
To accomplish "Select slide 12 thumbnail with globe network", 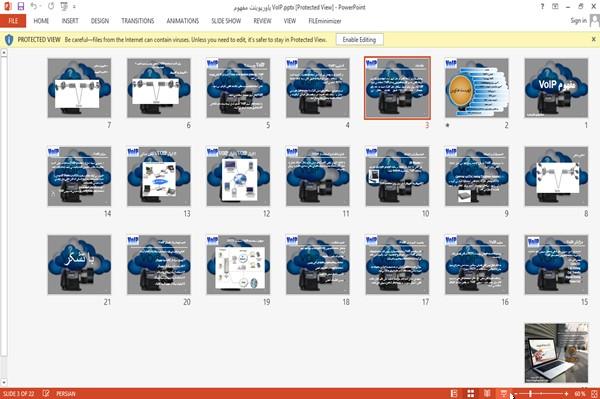I will click(x=238, y=176).
